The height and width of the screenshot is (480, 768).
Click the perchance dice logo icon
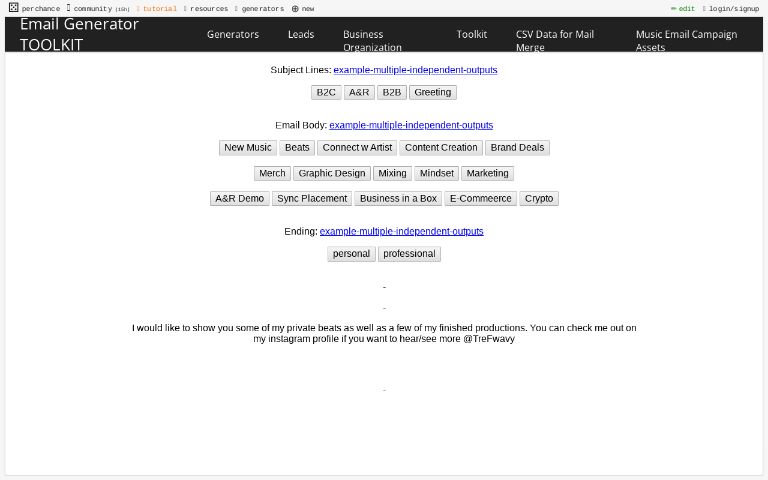[x=14, y=8]
